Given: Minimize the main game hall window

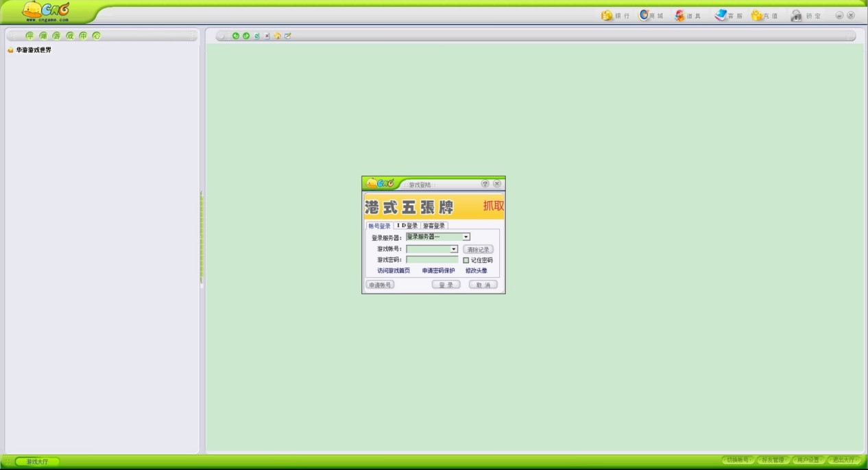Looking at the screenshot, I should tap(839, 15).
